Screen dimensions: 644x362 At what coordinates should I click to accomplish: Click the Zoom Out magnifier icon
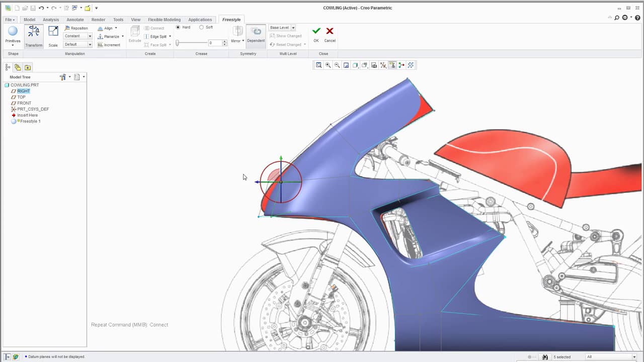(x=337, y=65)
